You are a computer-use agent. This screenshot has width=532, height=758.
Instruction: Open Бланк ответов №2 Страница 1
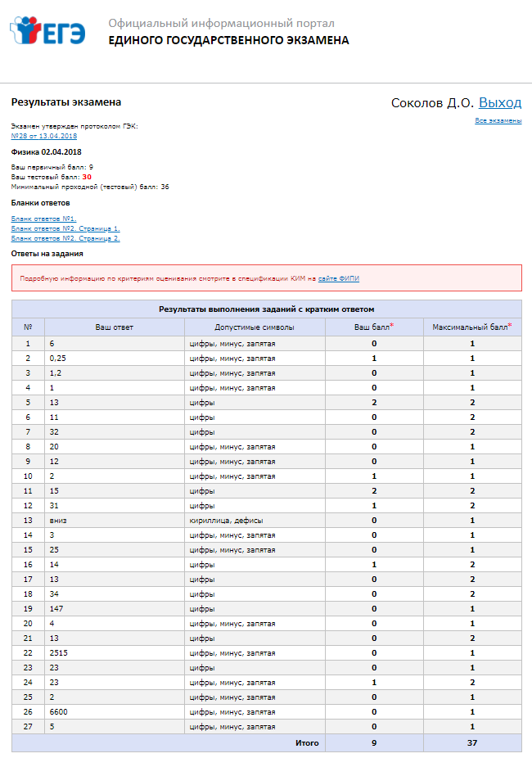coord(65,228)
